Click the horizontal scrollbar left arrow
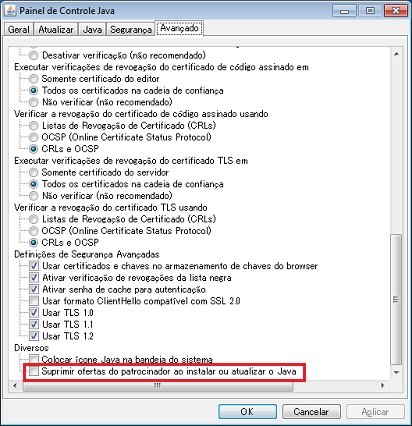Viewport: 412px width, 426px height. coord(15,385)
